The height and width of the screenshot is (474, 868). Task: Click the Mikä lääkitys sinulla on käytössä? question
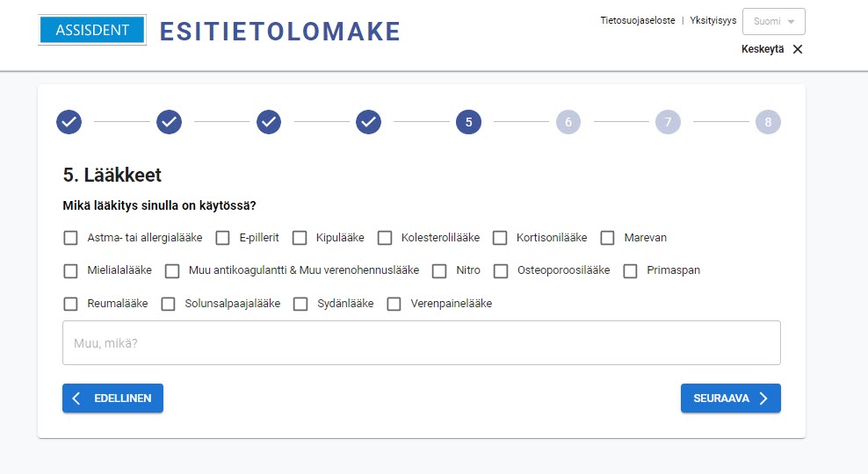tap(159, 205)
